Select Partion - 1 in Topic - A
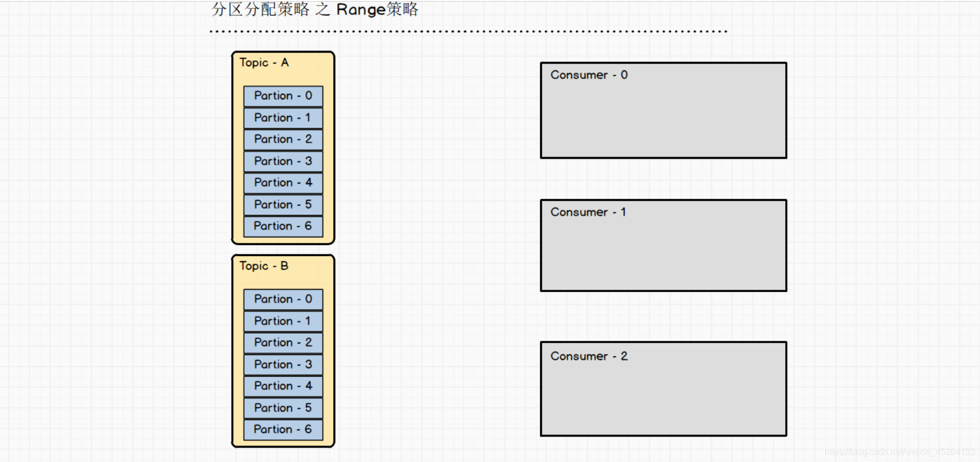This screenshot has height=462, width=980. tap(283, 118)
